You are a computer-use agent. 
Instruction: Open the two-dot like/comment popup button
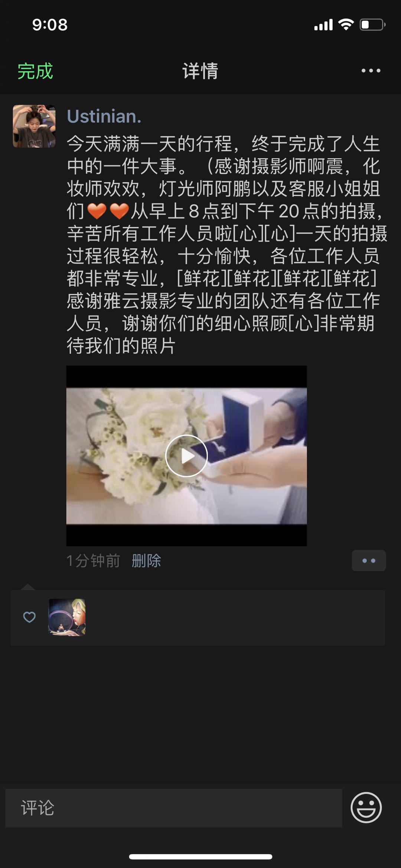point(369,560)
